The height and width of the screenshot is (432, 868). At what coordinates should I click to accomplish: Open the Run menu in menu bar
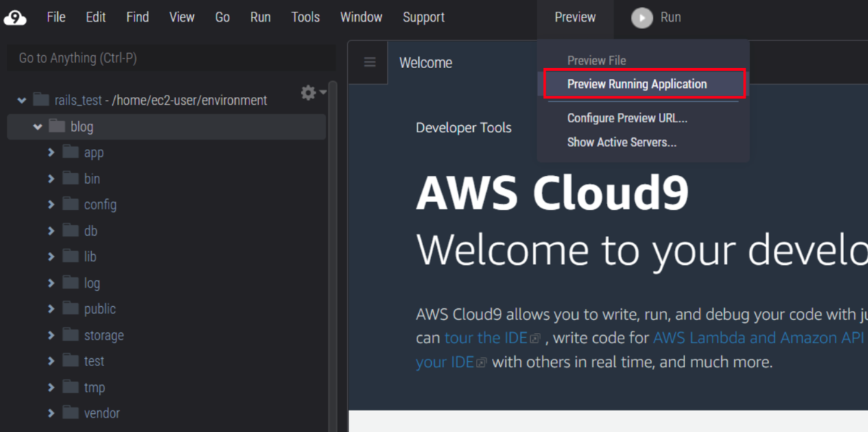coord(260,17)
